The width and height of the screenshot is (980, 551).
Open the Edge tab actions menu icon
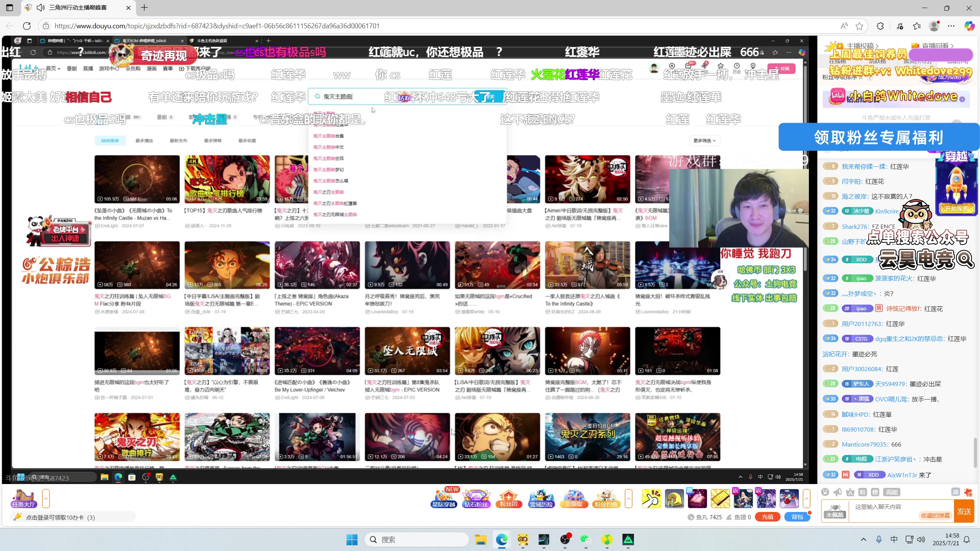[10, 8]
